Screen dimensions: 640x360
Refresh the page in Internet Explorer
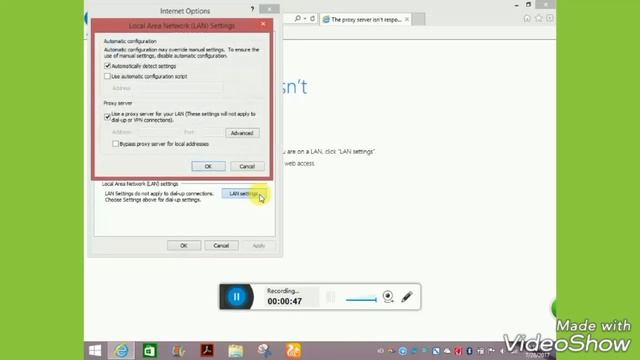click(312, 19)
